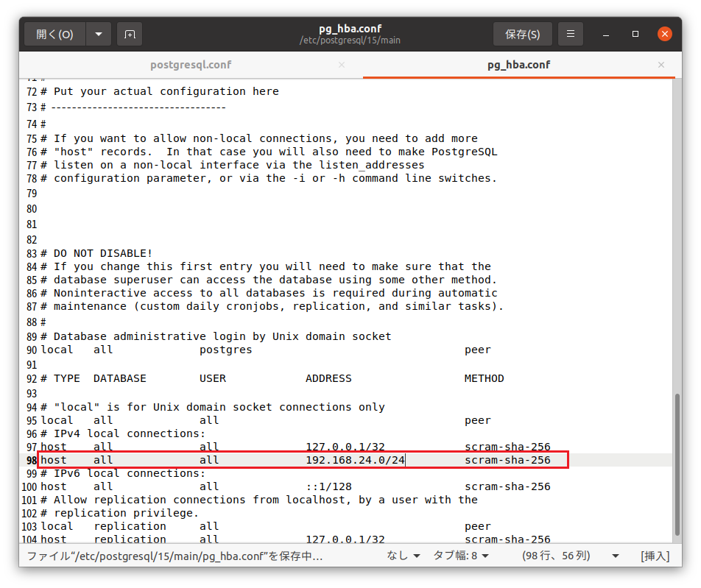Image resolution: width=701 pixels, height=588 pixels.
Task: Click 'replication' on line 103
Action: pos(130,526)
